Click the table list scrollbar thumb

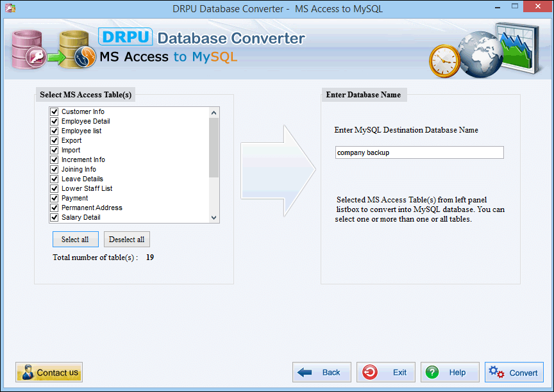[214, 147]
